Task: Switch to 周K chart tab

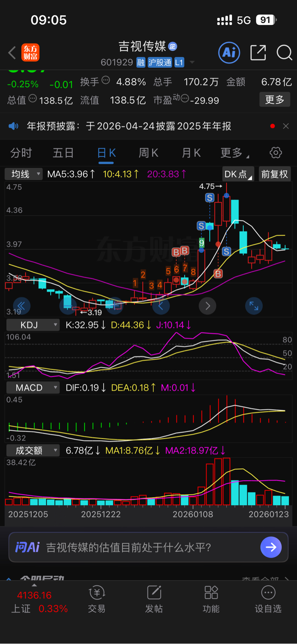Action: click(148, 153)
